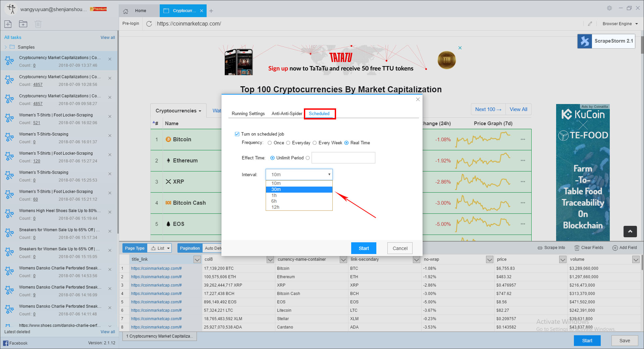Open the settings gear in title bar
The height and width of the screenshot is (349, 644).
click(609, 8)
